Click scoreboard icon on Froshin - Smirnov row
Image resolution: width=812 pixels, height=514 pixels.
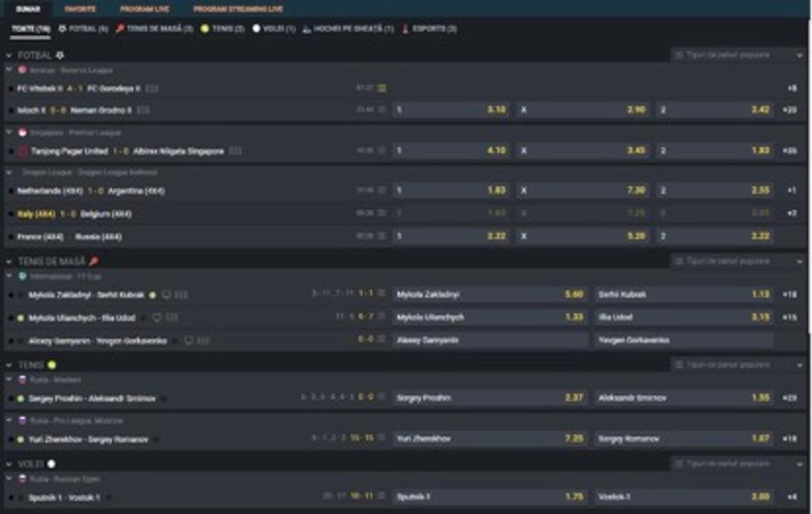coord(382,397)
